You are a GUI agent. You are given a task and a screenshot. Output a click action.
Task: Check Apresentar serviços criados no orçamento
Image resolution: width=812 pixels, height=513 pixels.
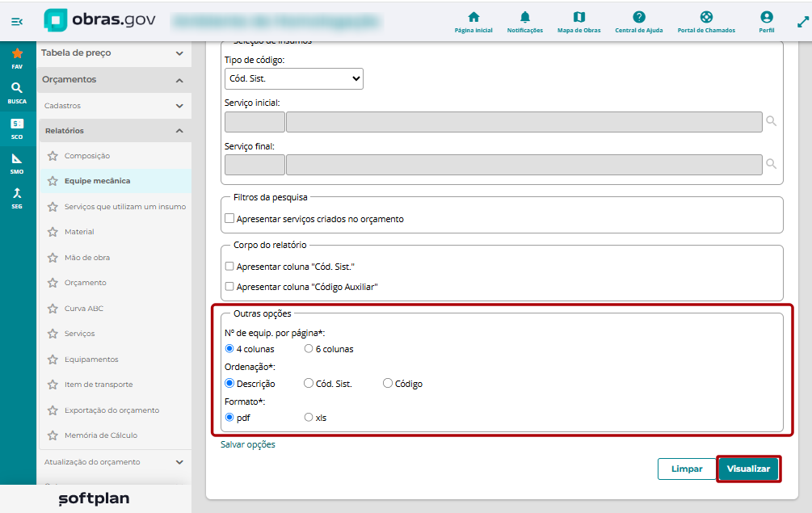[229, 218]
